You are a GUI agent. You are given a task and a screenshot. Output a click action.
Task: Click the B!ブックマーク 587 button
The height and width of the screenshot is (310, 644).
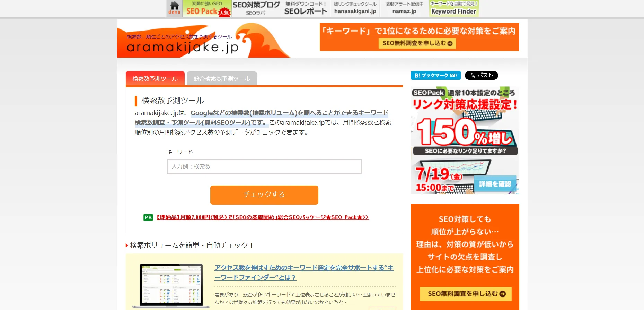click(x=435, y=75)
